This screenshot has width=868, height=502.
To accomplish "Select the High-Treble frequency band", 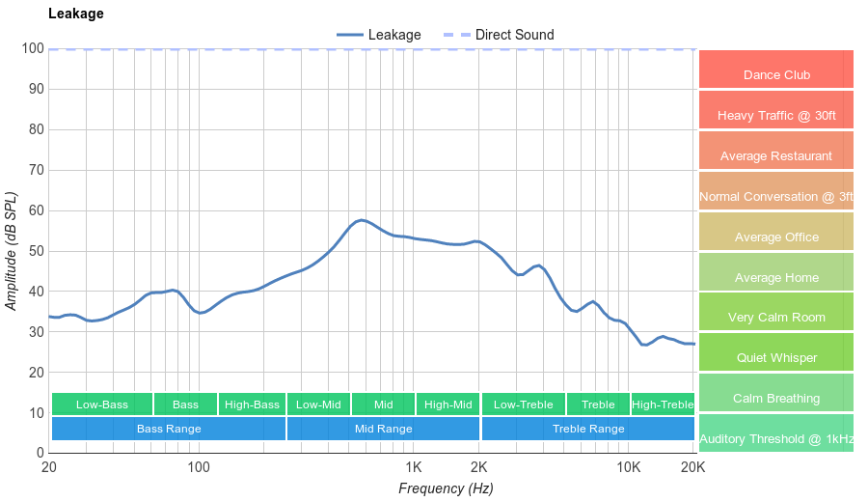I will coord(663,404).
